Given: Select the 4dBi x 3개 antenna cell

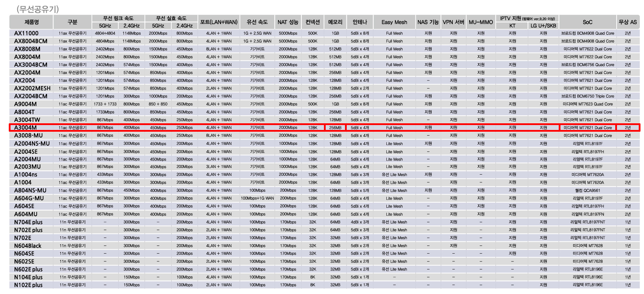Looking at the screenshot, I should [x=360, y=222].
